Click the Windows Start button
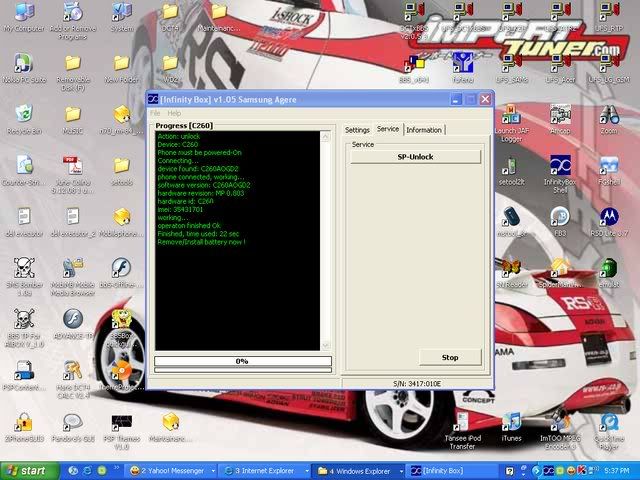The height and width of the screenshot is (480, 640). tap(29, 471)
